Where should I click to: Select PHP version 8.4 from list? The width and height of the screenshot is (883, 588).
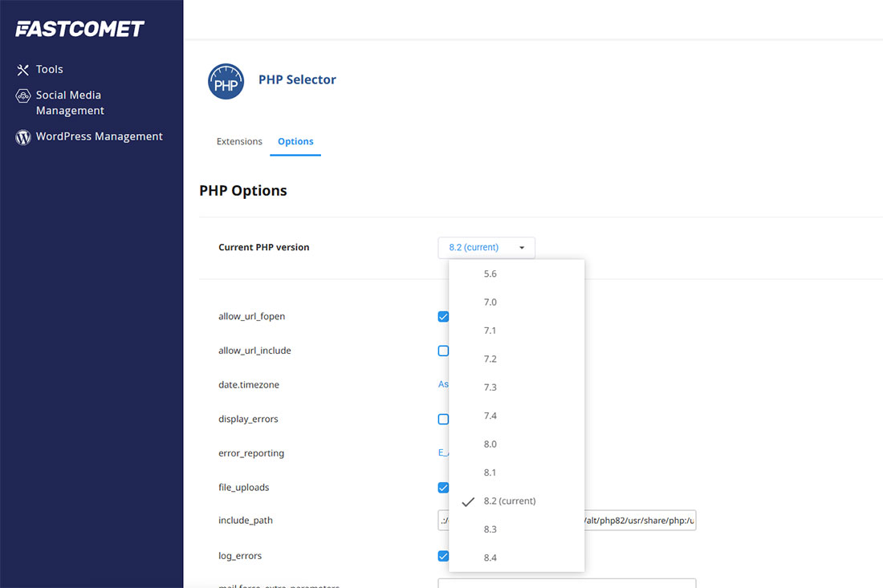pos(490,558)
